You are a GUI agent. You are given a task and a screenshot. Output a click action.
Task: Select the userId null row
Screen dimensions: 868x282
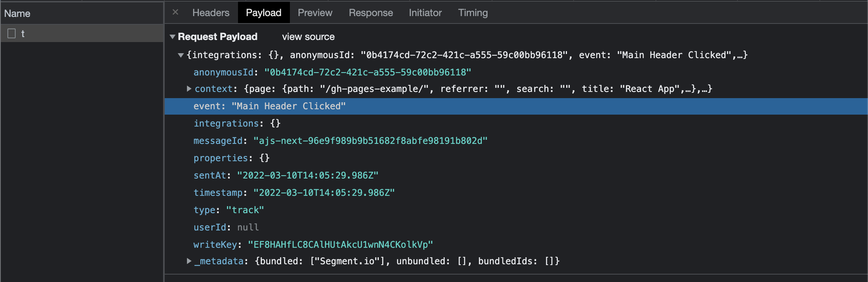(x=516, y=227)
